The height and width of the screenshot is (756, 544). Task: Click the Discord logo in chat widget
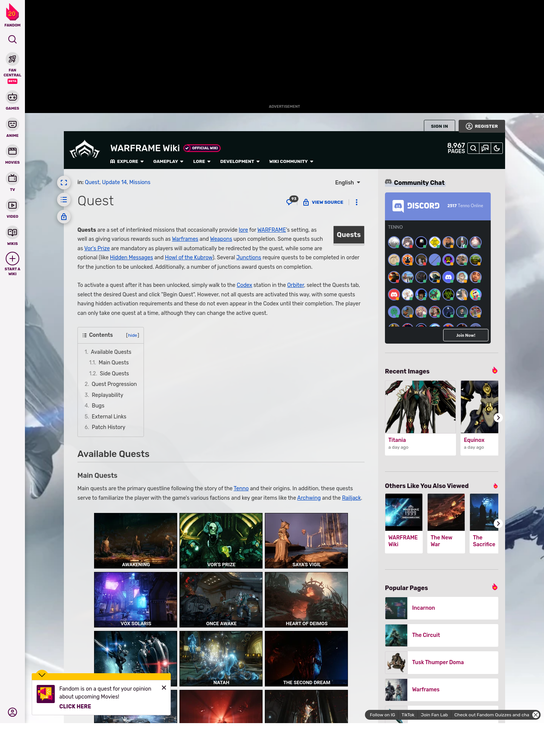click(416, 206)
